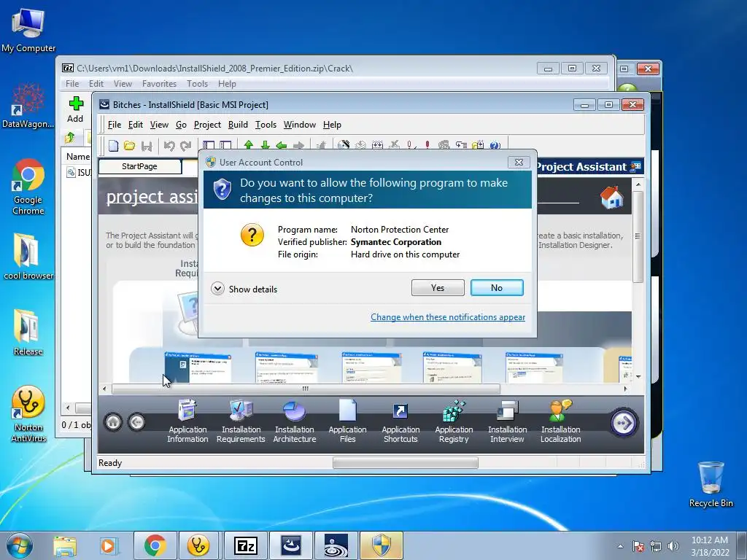This screenshot has width=747, height=560.
Task: Click the Name column header in 7-Zip
Action: [77, 157]
